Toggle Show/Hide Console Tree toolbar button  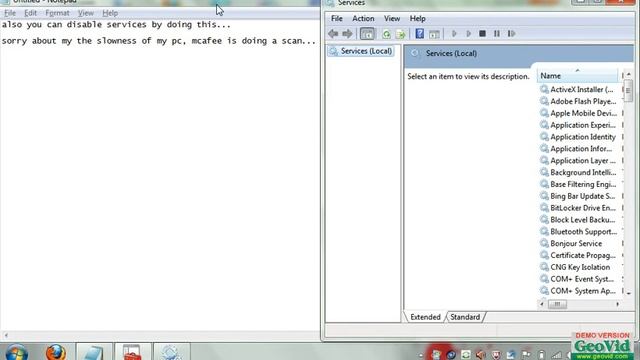pos(367,34)
